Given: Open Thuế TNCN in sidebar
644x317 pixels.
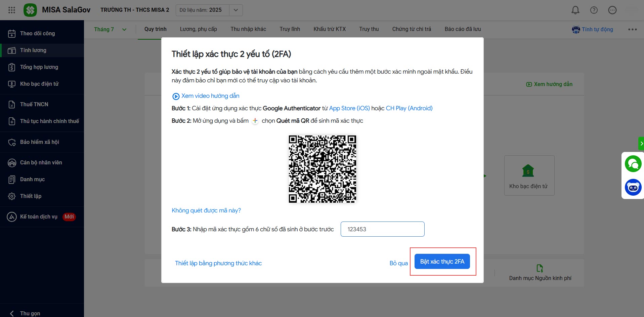Looking at the screenshot, I should tap(42, 104).
